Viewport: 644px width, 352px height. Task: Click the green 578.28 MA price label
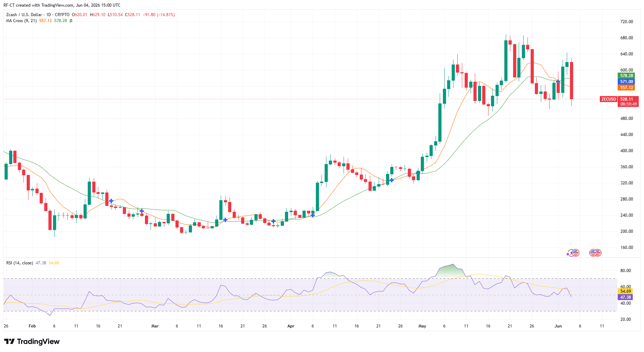click(626, 76)
